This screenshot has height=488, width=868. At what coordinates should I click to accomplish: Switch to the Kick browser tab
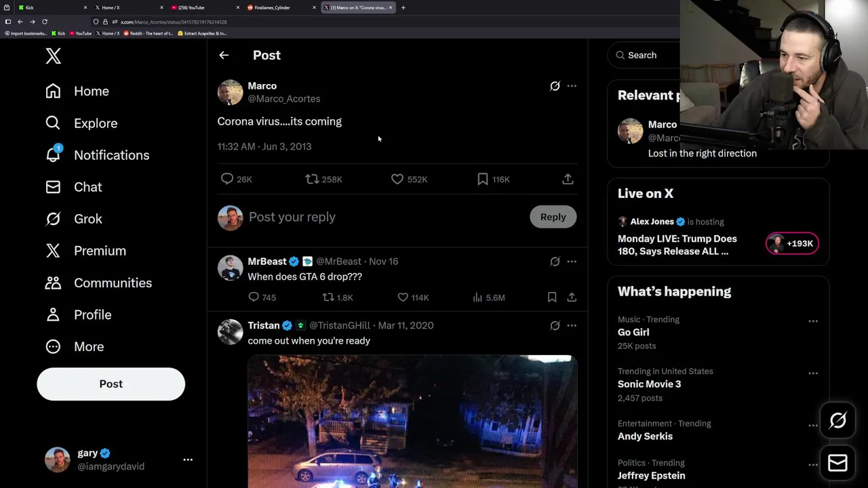52,7
